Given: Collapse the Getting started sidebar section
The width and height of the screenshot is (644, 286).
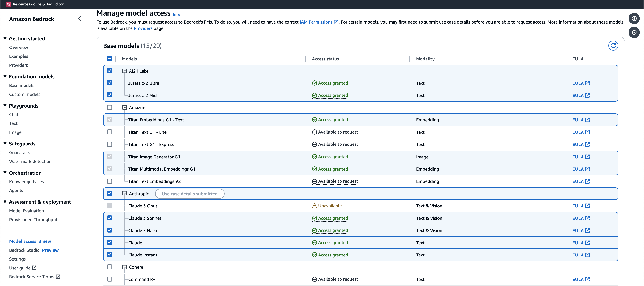Looking at the screenshot, I should pos(5,38).
